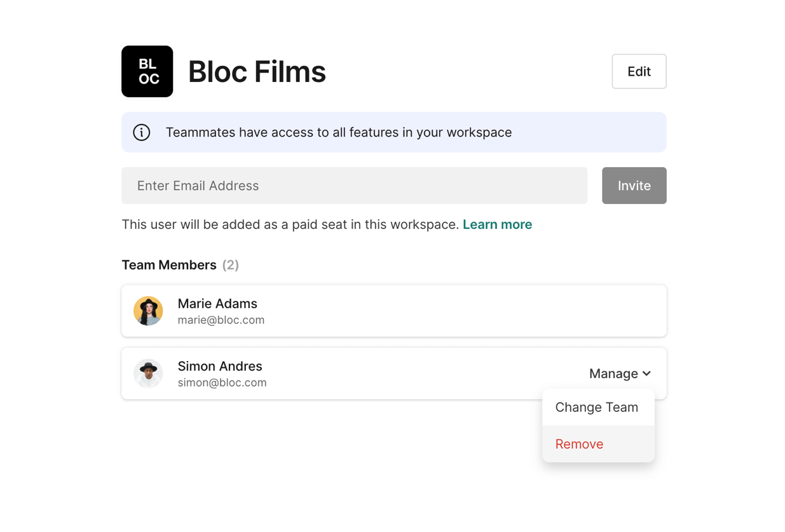Click the chevron arrow beside Manage

pyautogui.click(x=646, y=374)
